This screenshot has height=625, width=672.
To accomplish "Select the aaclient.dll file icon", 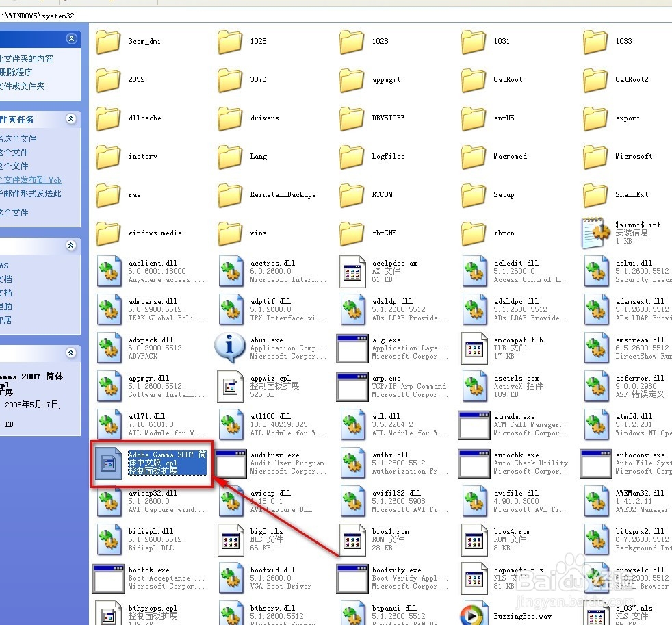I will click(109, 271).
